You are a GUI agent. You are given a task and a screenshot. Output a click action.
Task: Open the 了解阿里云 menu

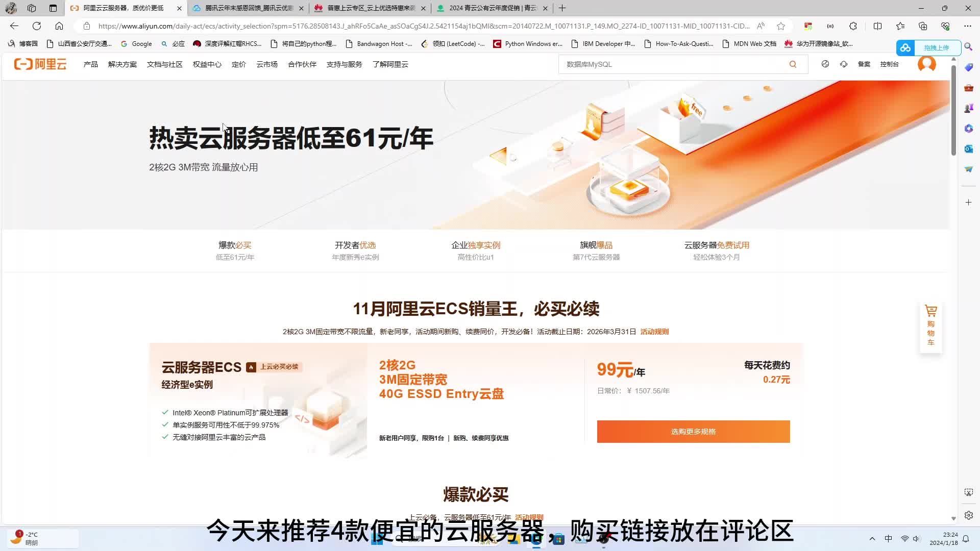390,64
